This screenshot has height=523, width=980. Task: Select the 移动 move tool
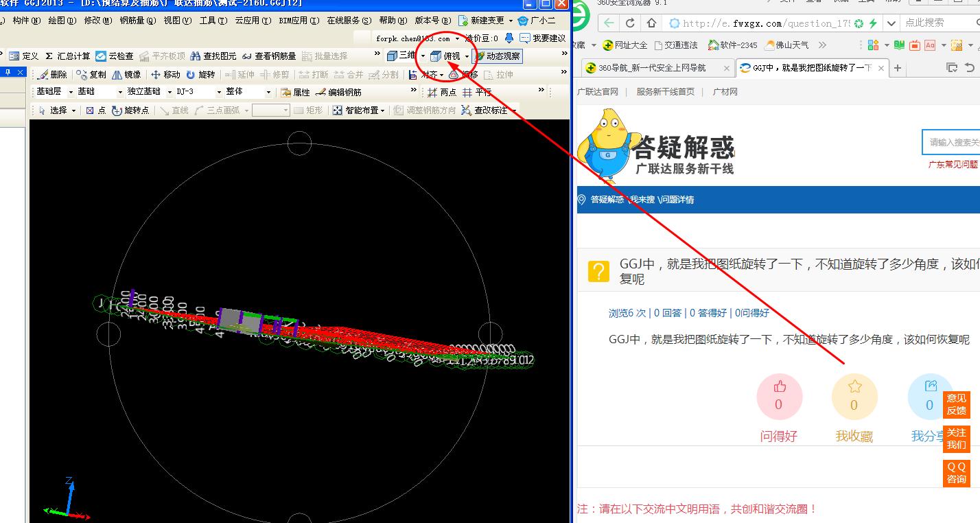(x=165, y=74)
